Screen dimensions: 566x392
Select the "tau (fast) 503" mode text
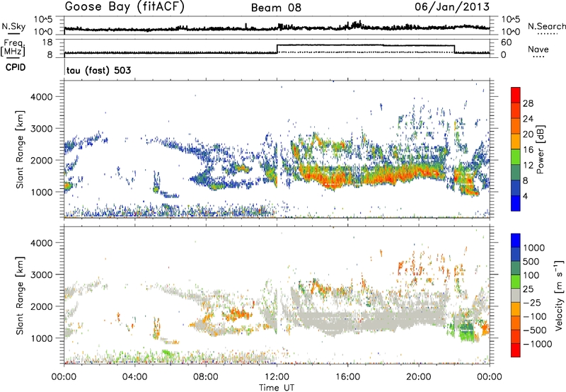[x=98, y=70]
